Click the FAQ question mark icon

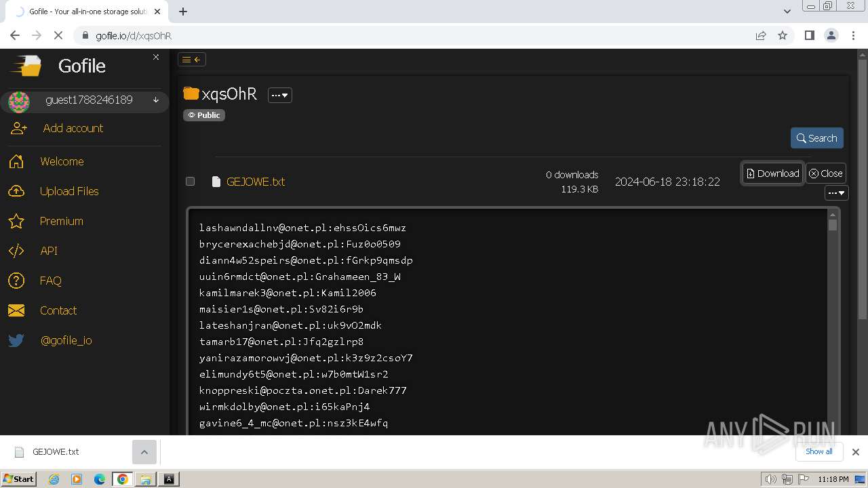(x=16, y=281)
